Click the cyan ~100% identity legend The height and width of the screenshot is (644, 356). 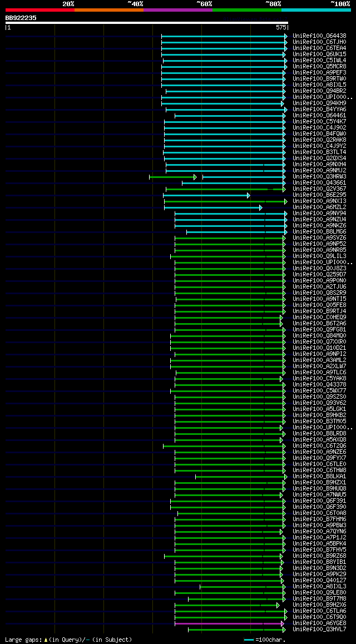click(x=316, y=9)
